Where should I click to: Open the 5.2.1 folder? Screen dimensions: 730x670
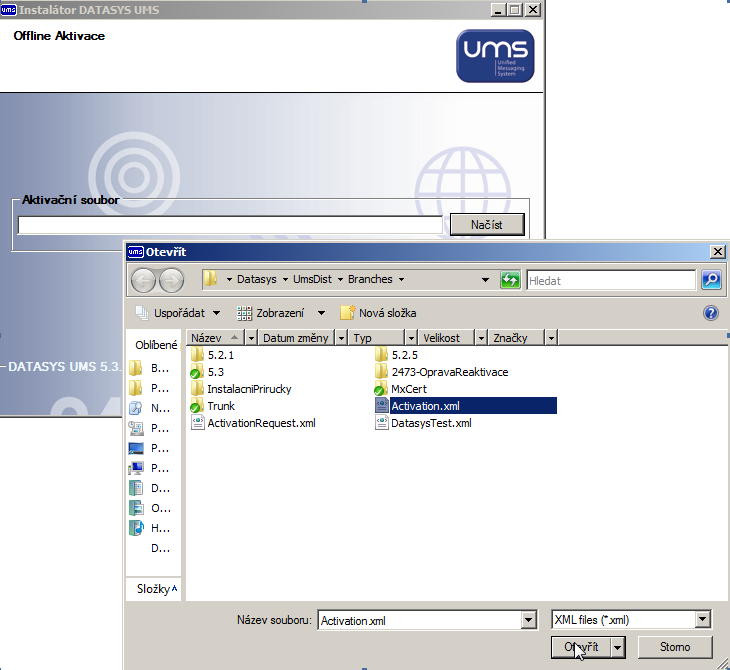213,355
